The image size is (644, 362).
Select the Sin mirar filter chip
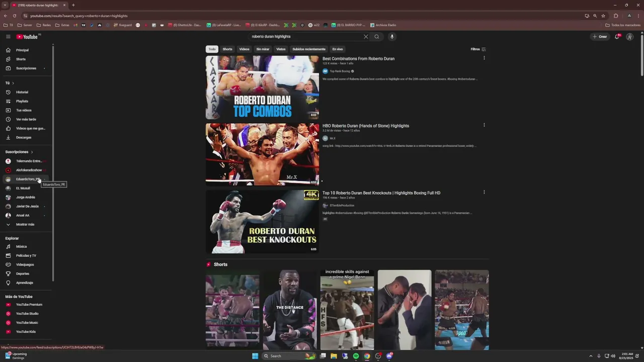click(x=263, y=49)
